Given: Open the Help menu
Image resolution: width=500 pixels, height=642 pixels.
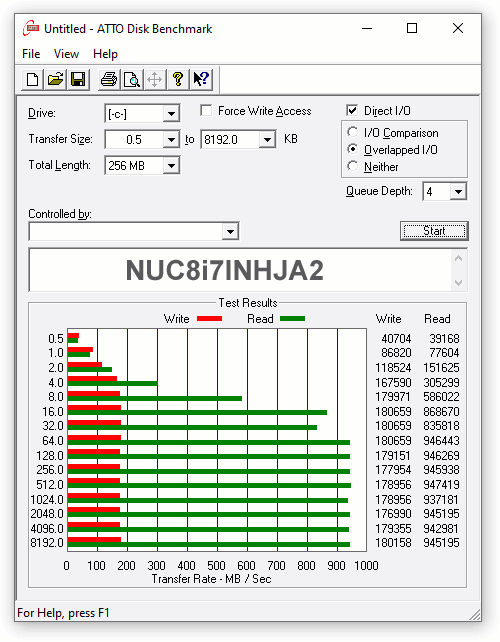Looking at the screenshot, I should [105, 54].
